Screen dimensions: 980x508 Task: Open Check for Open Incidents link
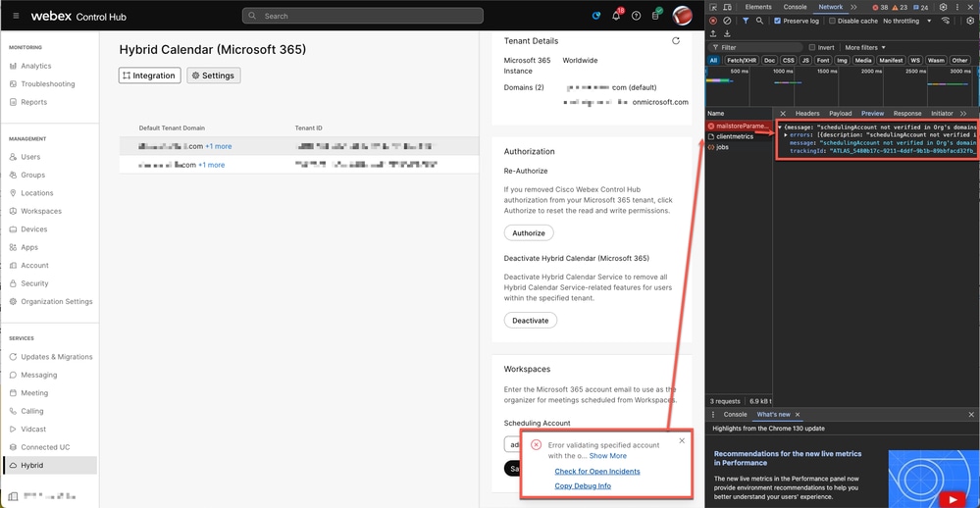click(596, 471)
